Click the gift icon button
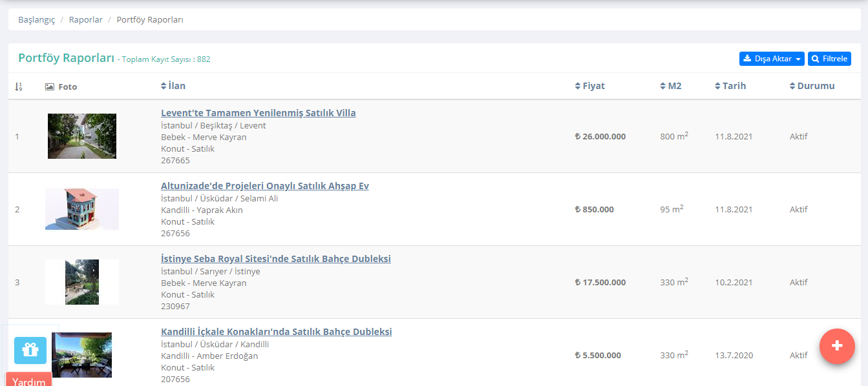868x386 pixels. pyautogui.click(x=30, y=350)
